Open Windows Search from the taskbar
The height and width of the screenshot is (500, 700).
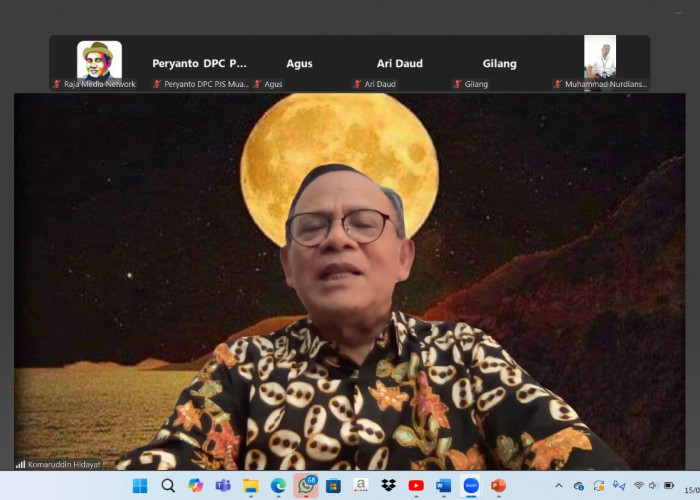[x=168, y=486]
